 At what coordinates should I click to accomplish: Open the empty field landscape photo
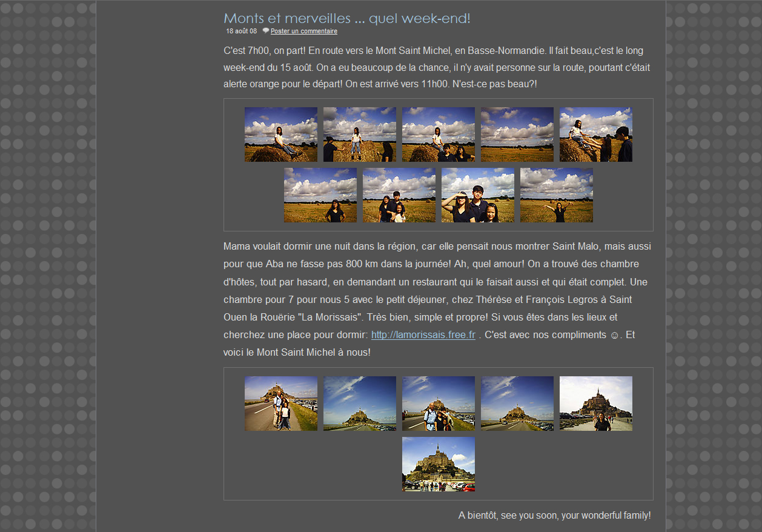(517, 135)
